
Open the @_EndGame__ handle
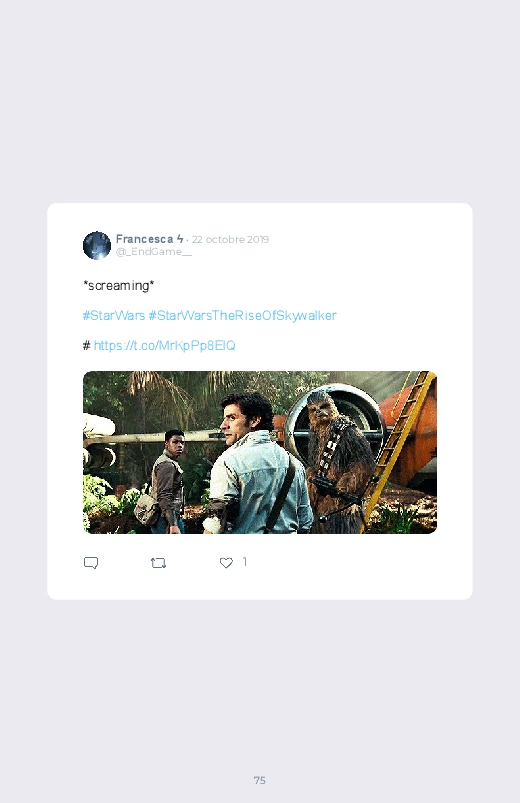click(154, 251)
